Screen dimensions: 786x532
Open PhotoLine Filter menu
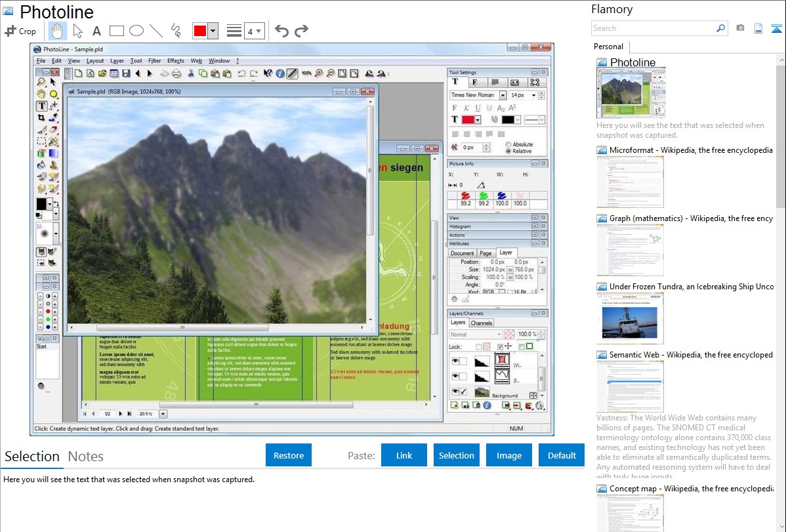(154, 60)
